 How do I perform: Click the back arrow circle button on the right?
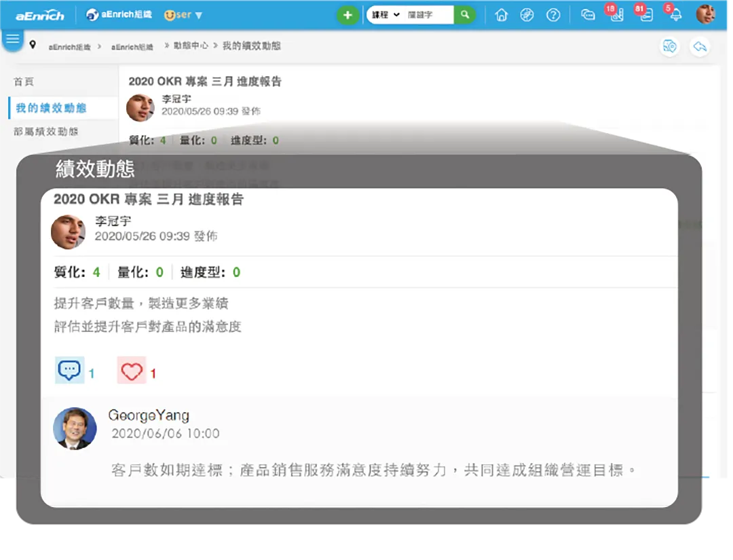tap(700, 47)
